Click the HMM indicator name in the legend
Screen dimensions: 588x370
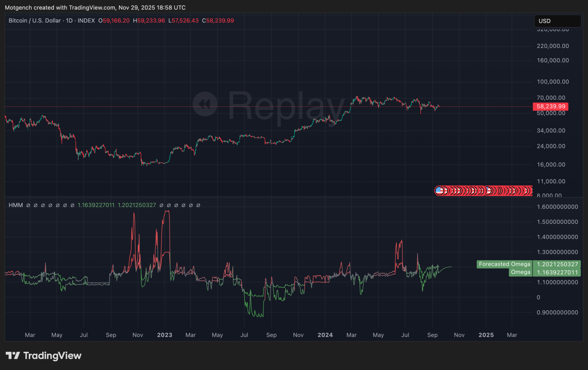[16, 205]
